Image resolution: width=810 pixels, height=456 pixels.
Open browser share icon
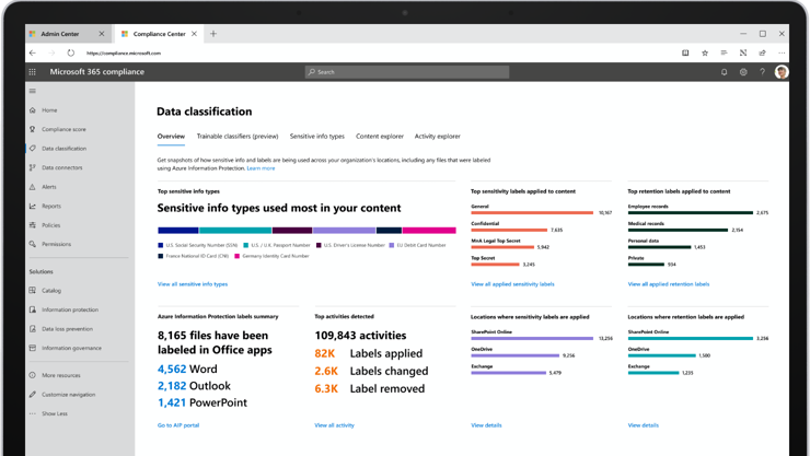pos(762,53)
